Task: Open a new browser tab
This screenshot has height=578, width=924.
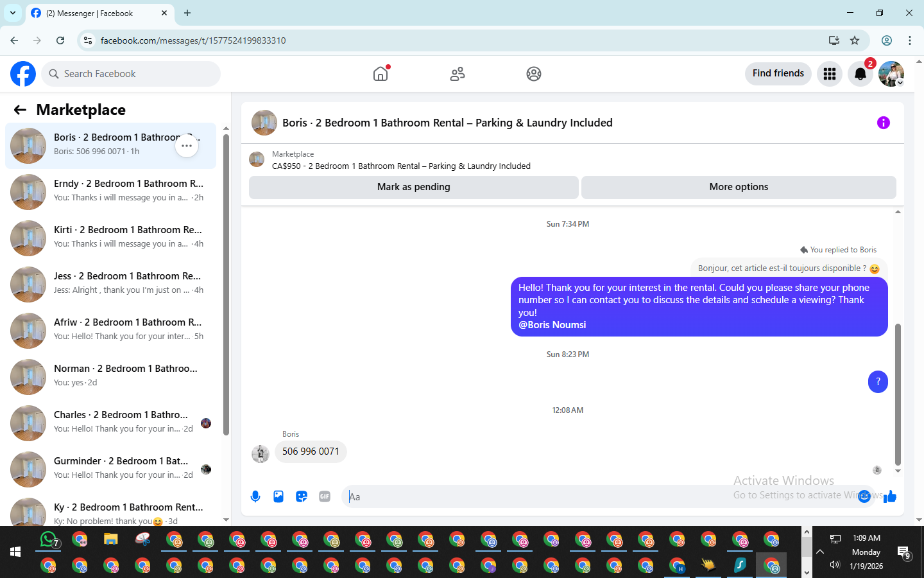Action: coord(187,13)
